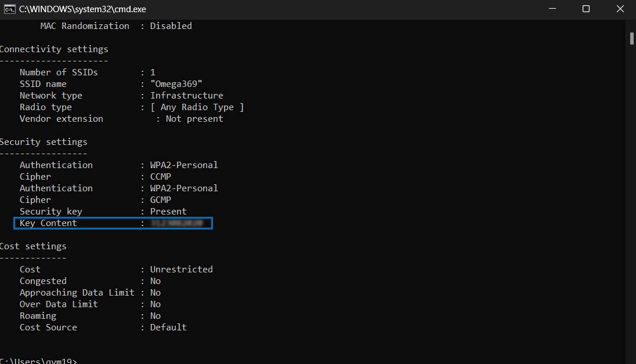Screen dimensions: 636x364
Task: Click the first WPA2-Personal authentication value
Action: click(x=184, y=165)
